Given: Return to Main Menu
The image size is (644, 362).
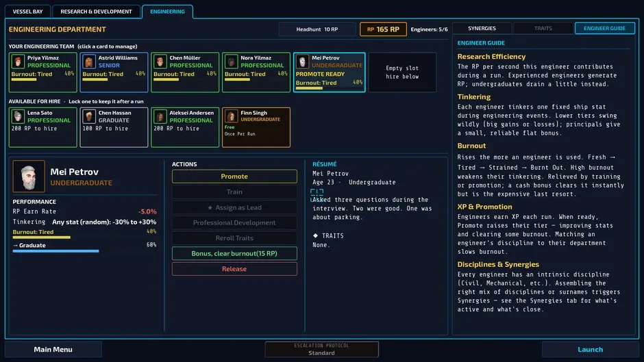Looking at the screenshot, I should click(53, 349).
